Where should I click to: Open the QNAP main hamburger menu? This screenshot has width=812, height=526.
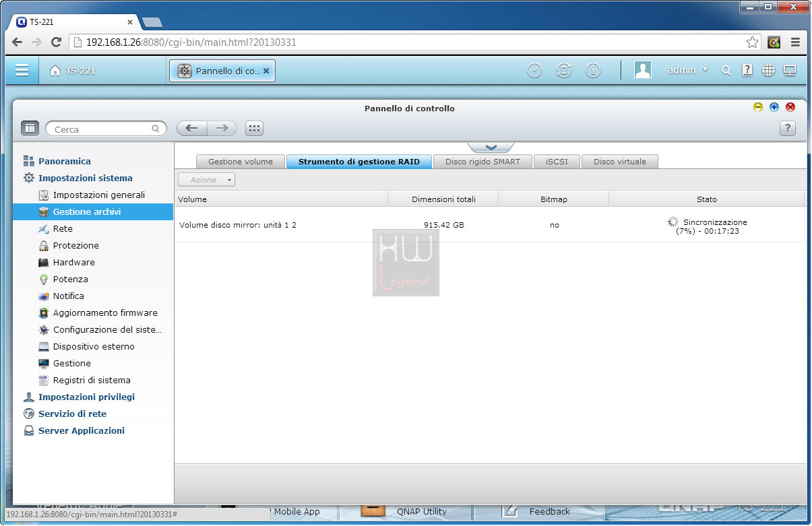[x=22, y=70]
